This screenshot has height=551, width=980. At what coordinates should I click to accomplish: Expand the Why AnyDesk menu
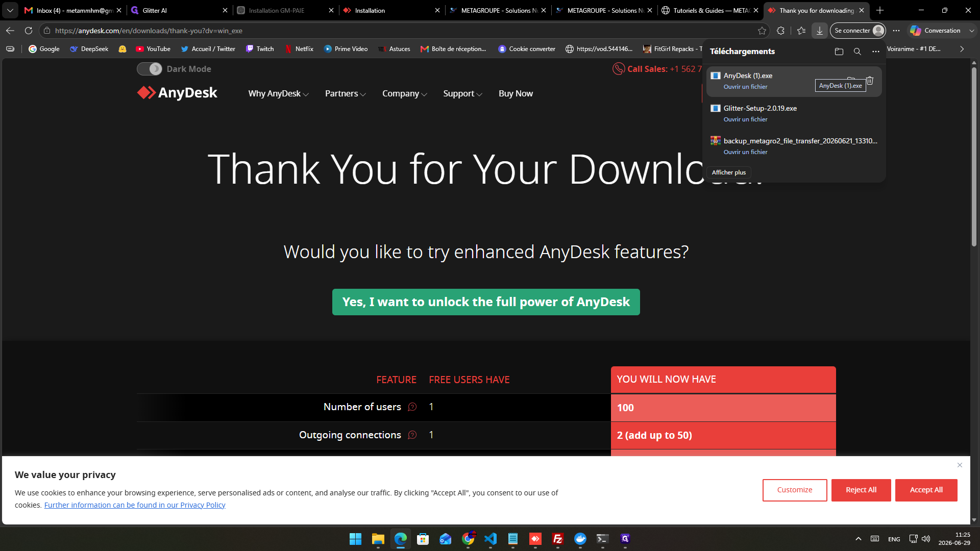pyautogui.click(x=278, y=93)
